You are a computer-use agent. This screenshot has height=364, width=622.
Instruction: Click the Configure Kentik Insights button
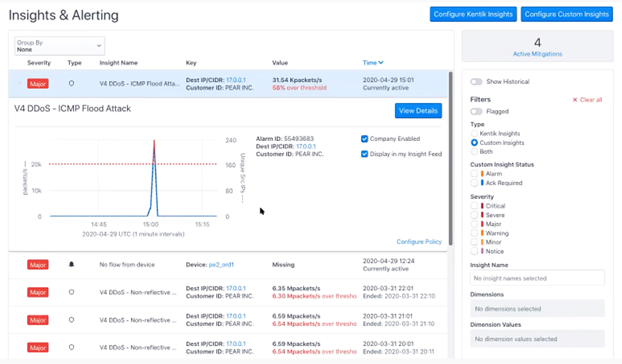tap(473, 14)
